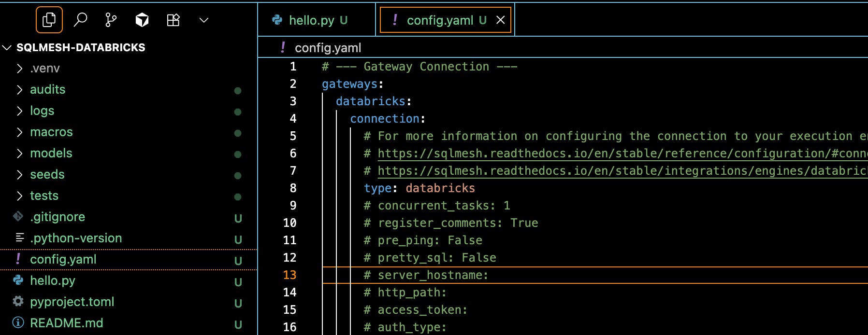Viewport: 868px width, 335px height.
Task: Click the git diamond icon beside .gitignore
Action: [18, 217]
